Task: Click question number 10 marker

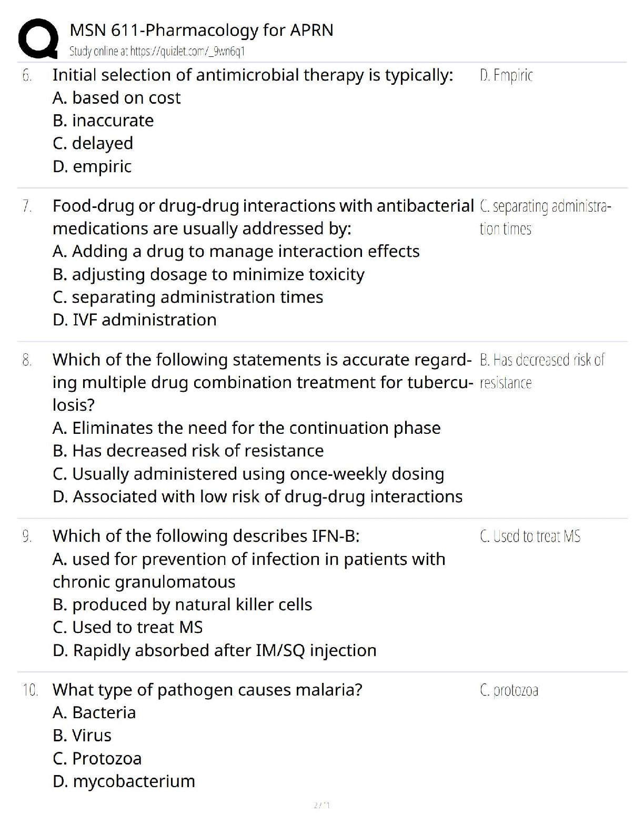Action: (30, 690)
